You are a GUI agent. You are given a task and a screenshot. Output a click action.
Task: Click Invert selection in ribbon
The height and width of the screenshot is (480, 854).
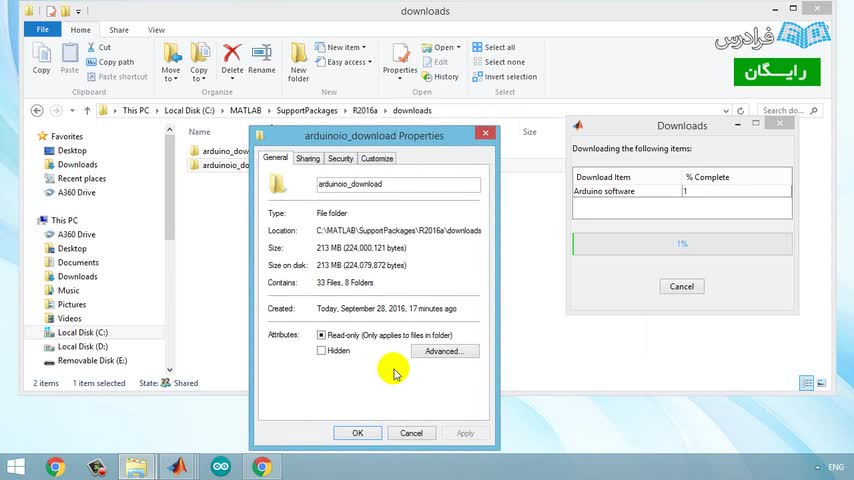pyautogui.click(x=504, y=77)
